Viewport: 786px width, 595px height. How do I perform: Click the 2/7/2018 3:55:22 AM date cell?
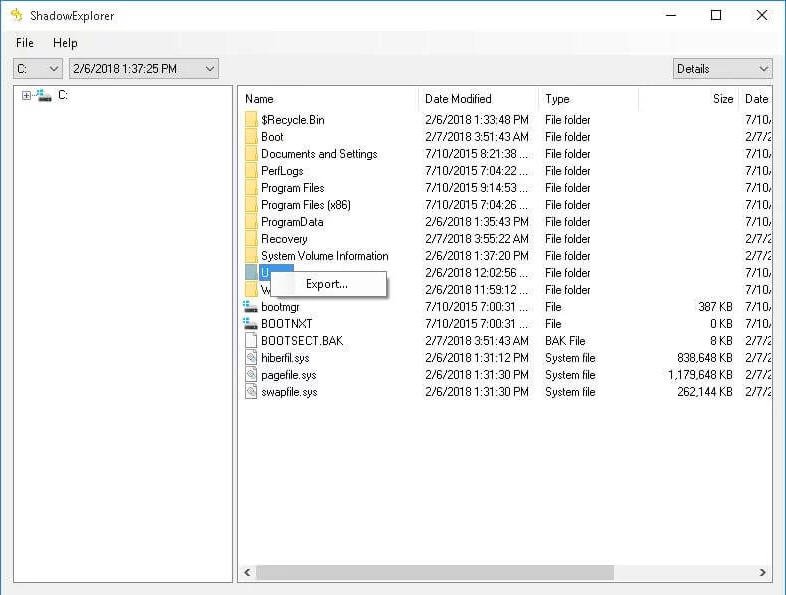click(477, 239)
